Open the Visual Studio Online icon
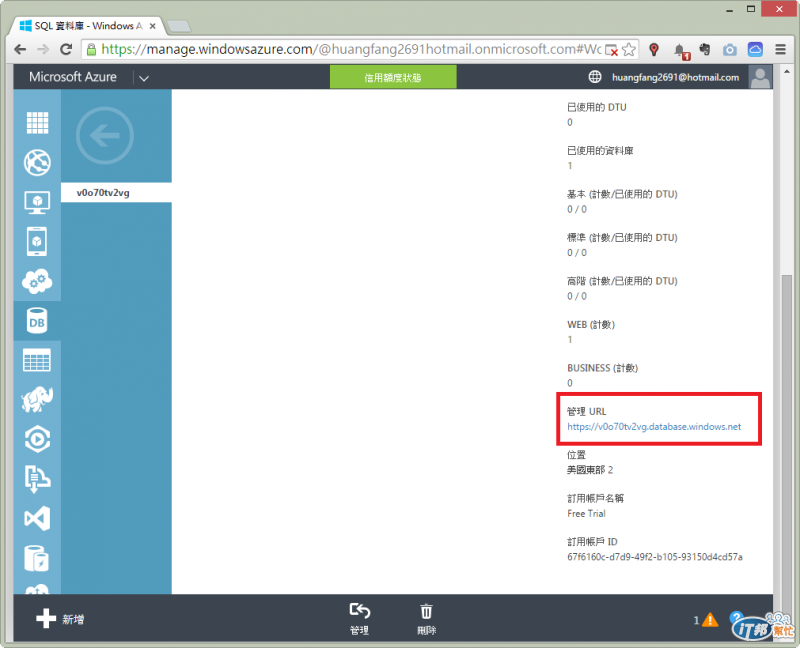This screenshot has height=648, width=800. [37, 519]
